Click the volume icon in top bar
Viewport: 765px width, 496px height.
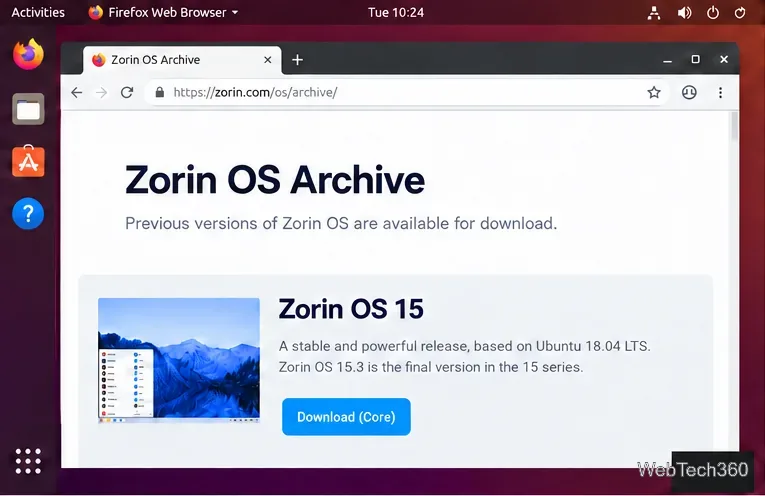pos(684,13)
